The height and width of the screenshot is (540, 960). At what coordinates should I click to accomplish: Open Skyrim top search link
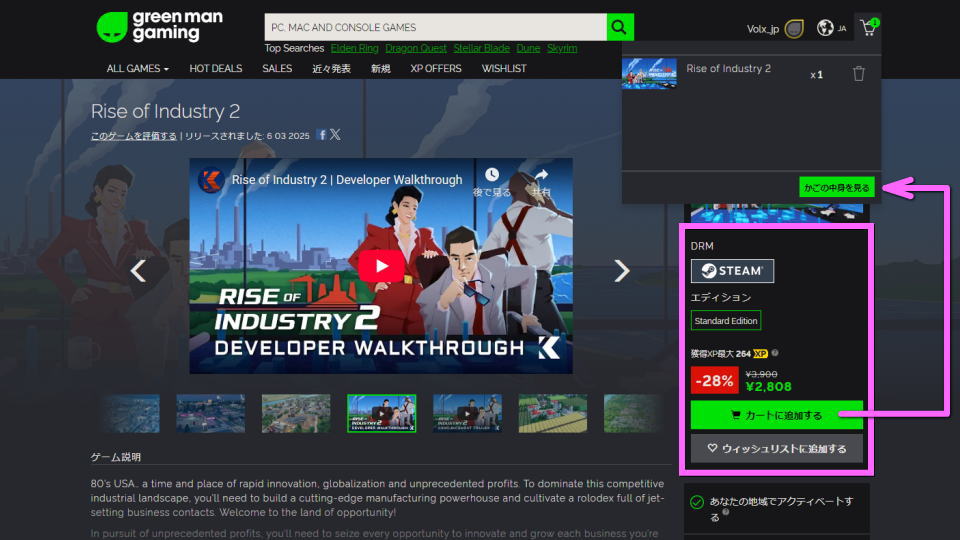click(562, 48)
